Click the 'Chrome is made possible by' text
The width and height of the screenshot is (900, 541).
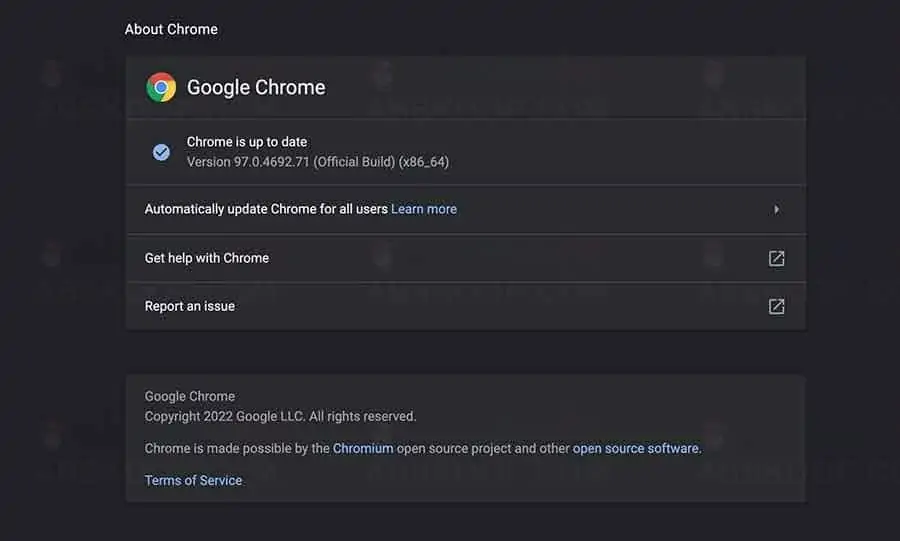click(x=237, y=448)
